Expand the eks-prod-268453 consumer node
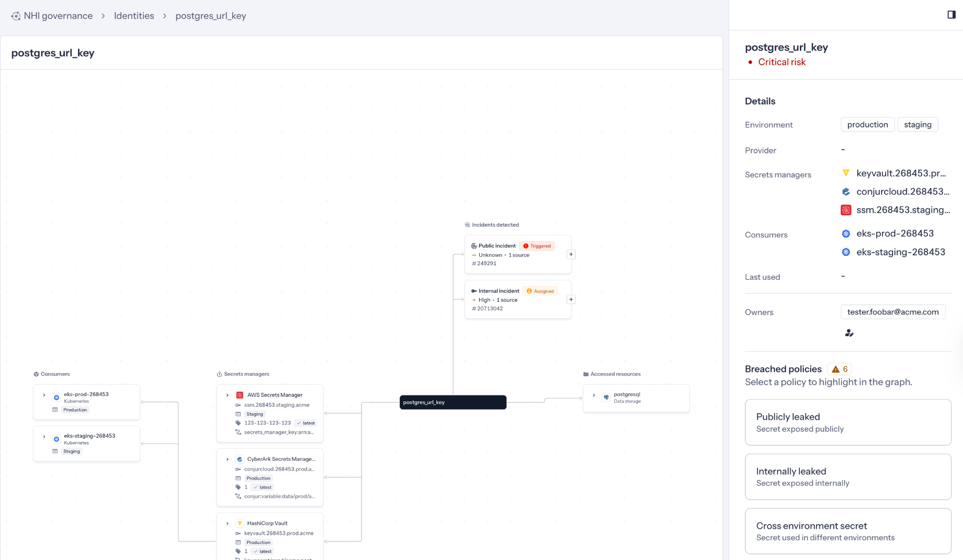 pyautogui.click(x=44, y=395)
